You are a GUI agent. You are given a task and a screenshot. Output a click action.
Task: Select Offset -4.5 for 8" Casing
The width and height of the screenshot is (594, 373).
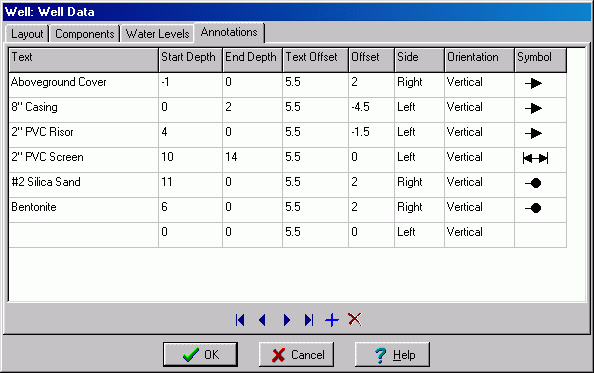[x=371, y=110]
